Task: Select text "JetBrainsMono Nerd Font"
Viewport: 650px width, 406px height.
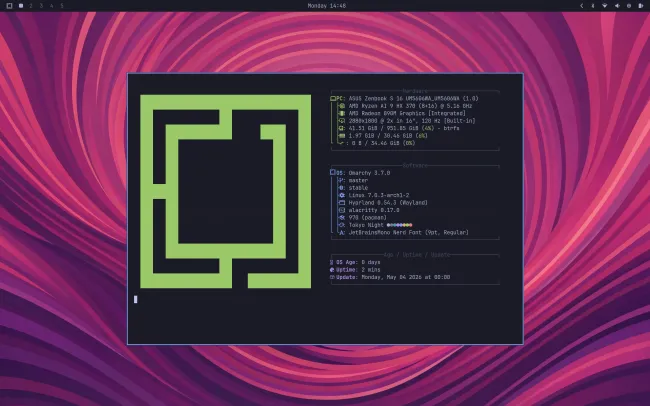Action: (385, 233)
